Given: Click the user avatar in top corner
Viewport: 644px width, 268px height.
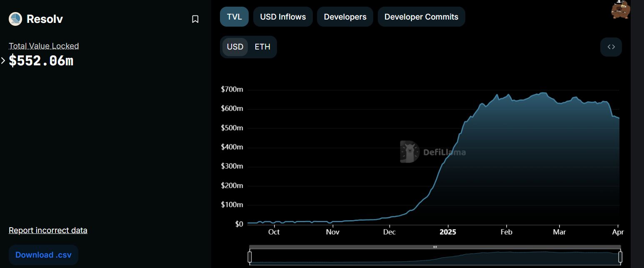Looking at the screenshot, I should pyautogui.click(x=620, y=10).
